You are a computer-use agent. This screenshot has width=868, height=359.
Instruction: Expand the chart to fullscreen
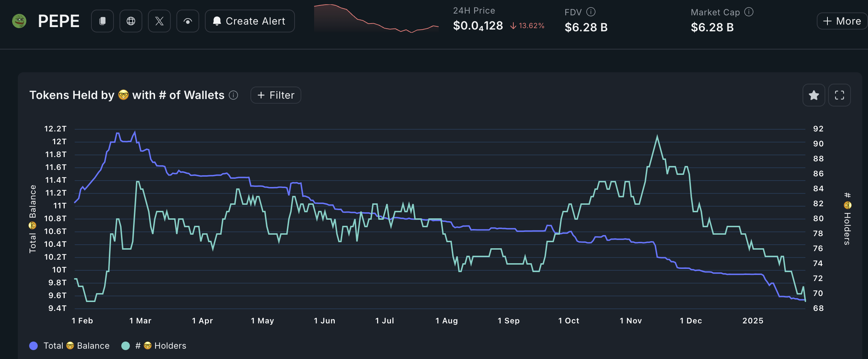pos(840,95)
